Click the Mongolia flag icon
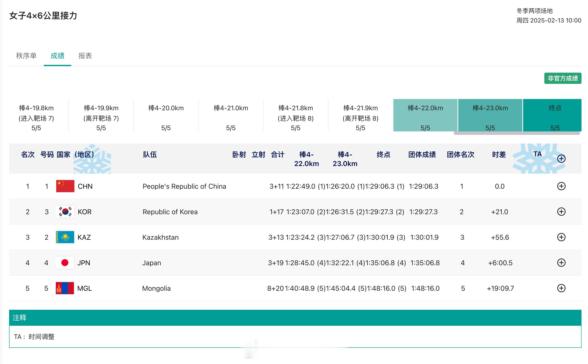588x364 pixels. point(65,288)
